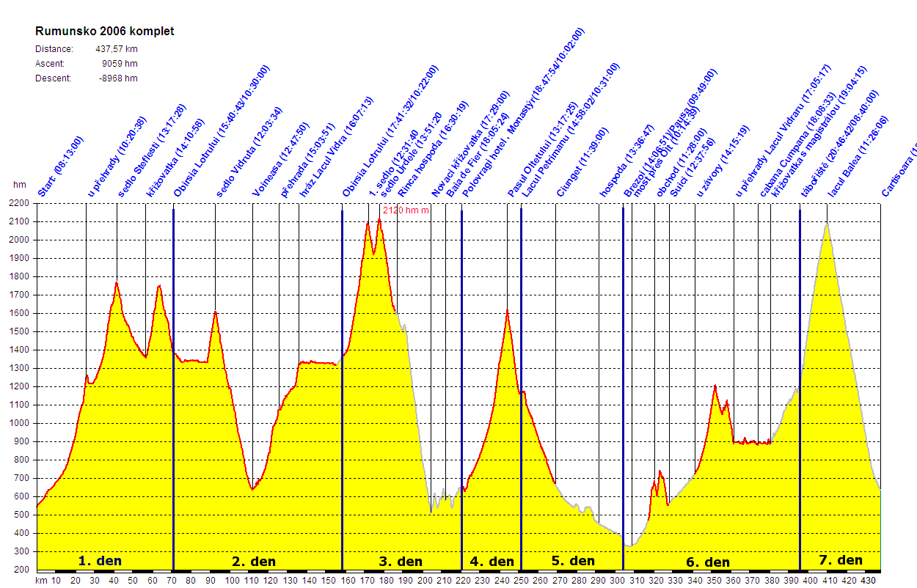Pick the '4. den' day label
This screenshot has width=917, height=588.
pyautogui.click(x=492, y=562)
